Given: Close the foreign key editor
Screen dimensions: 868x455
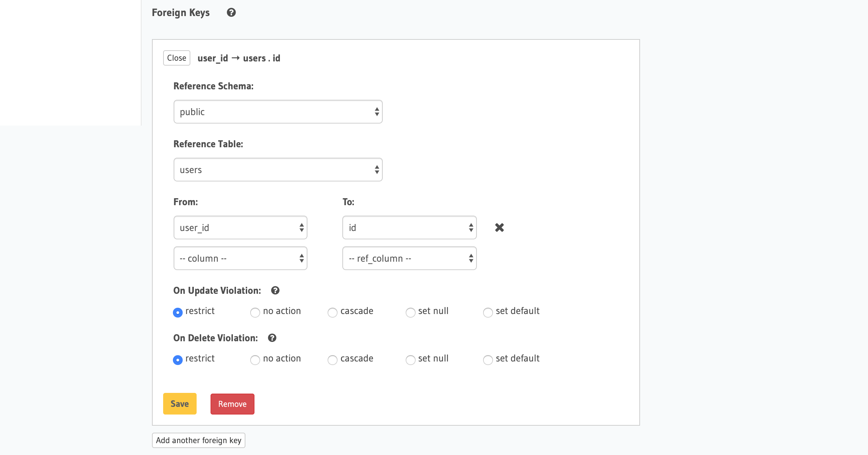Looking at the screenshot, I should pos(176,58).
